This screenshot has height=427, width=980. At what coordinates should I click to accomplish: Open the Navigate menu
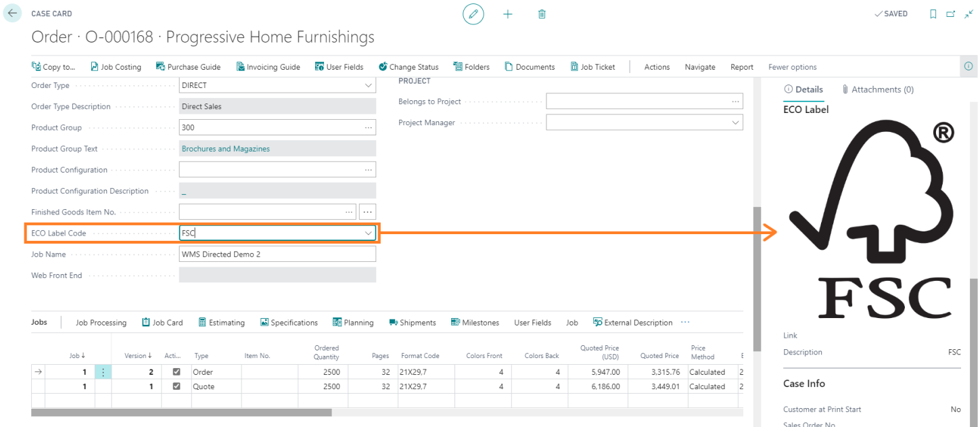pos(700,67)
